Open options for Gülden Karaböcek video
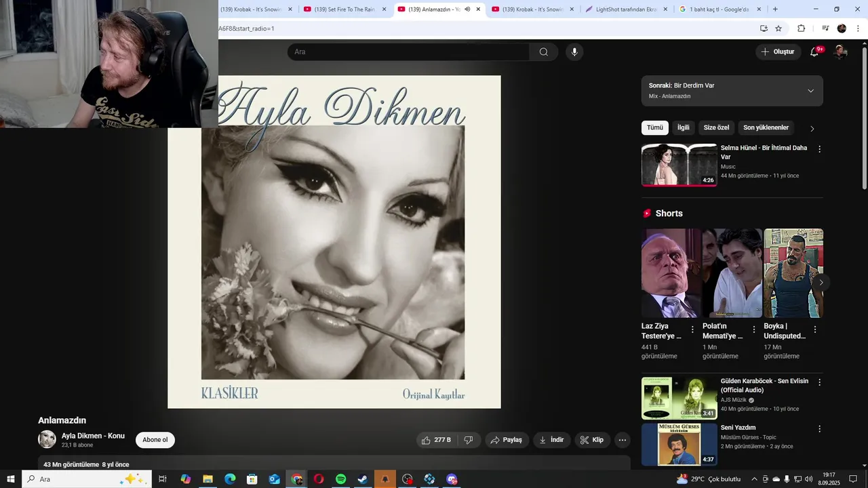Image resolution: width=868 pixels, height=488 pixels. point(819,382)
